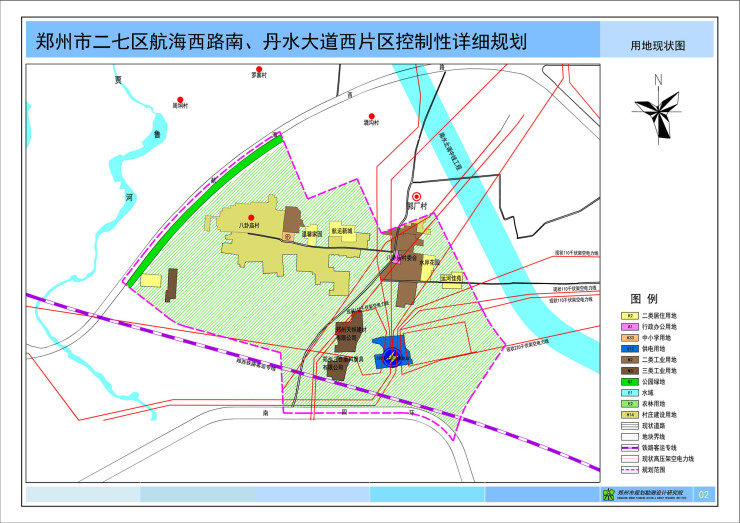
Task: Click the north arrow compass rose
Action: (658, 115)
